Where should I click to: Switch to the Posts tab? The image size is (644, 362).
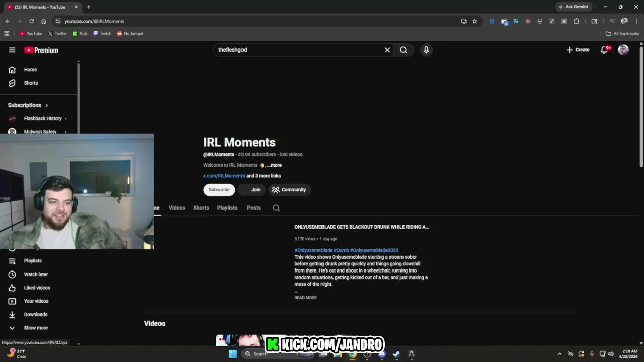pyautogui.click(x=254, y=208)
